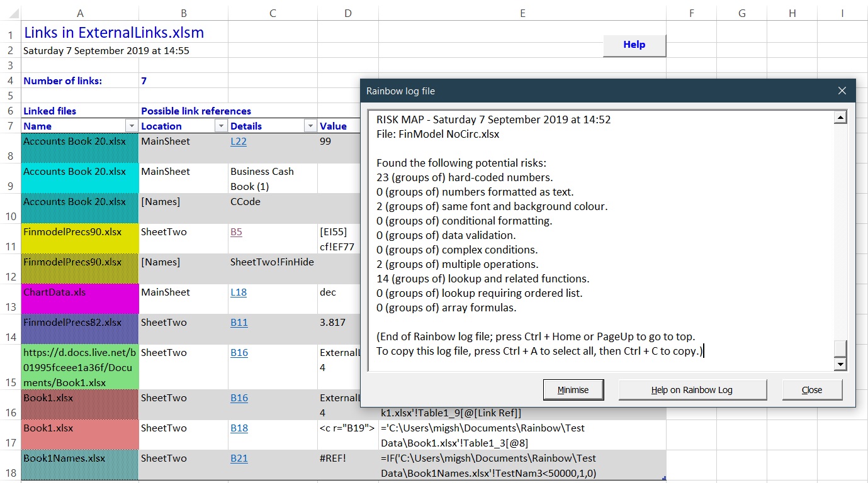This screenshot has height=483, width=868.
Task: Click the Close button in the log dialog
Action: (x=811, y=390)
